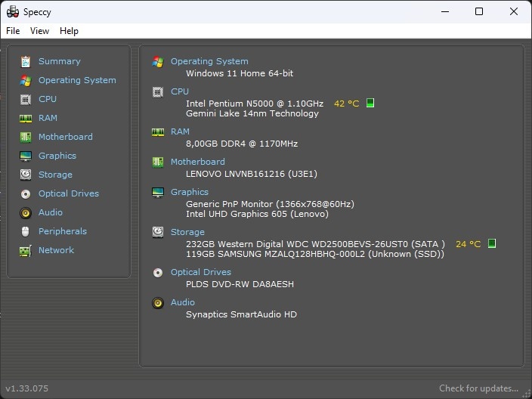The height and width of the screenshot is (399, 532).
Task: Click the RAM icon in summary panel
Action: click(158, 131)
